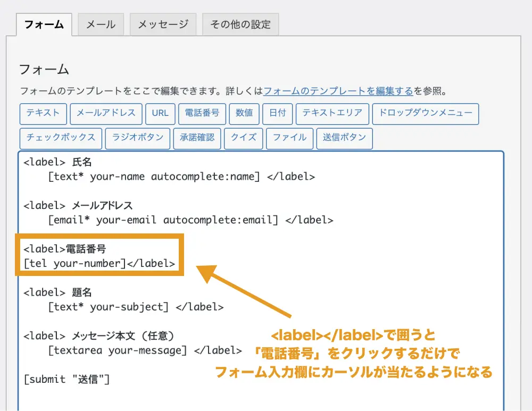
Task: Select the その他の設定 tab
Action: pyautogui.click(x=240, y=24)
